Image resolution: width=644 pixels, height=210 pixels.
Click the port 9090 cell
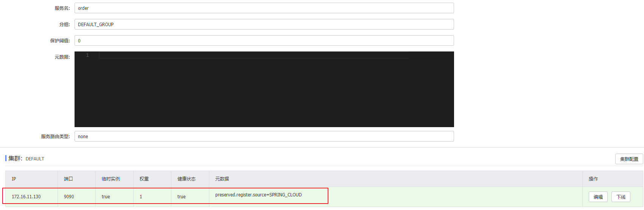69,197
